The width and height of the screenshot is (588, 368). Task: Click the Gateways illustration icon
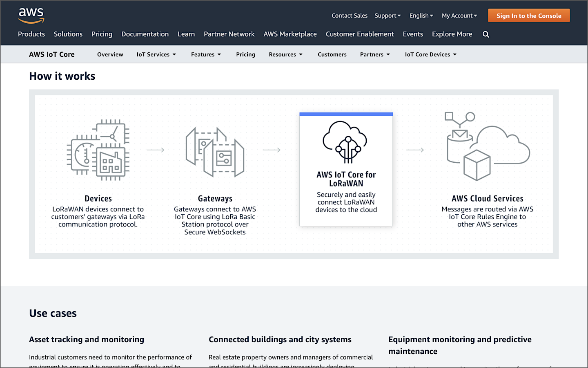coord(215,152)
